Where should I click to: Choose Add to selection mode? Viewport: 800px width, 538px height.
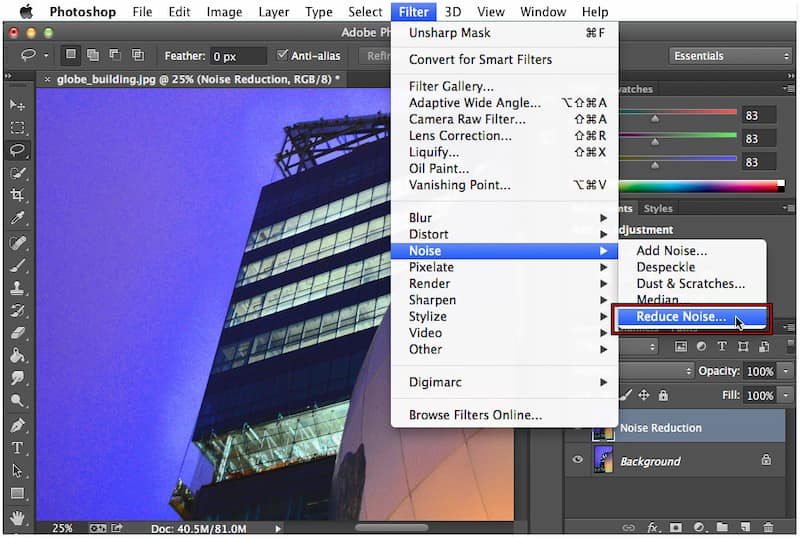pos(93,55)
